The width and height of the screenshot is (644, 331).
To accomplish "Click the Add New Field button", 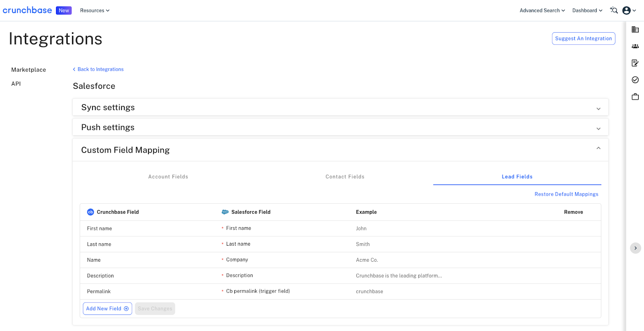I will click(x=107, y=308).
